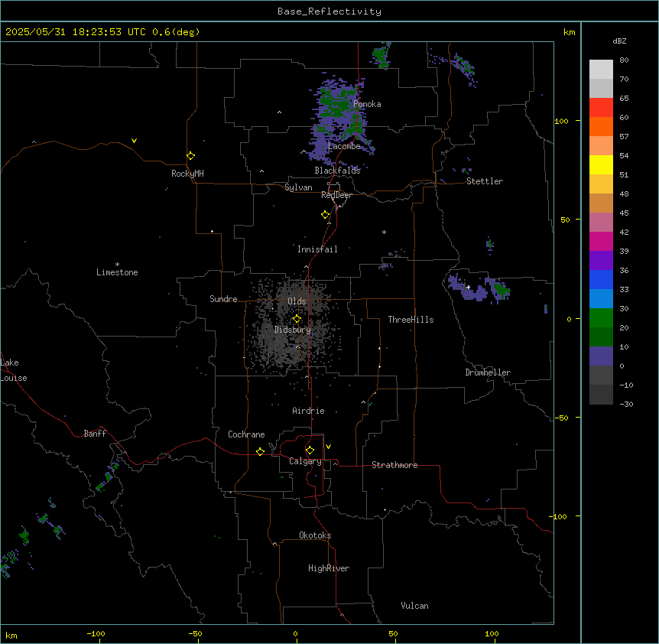Click the Didsbury city label
This screenshot has height=644, width=659.
click(293, 330)
